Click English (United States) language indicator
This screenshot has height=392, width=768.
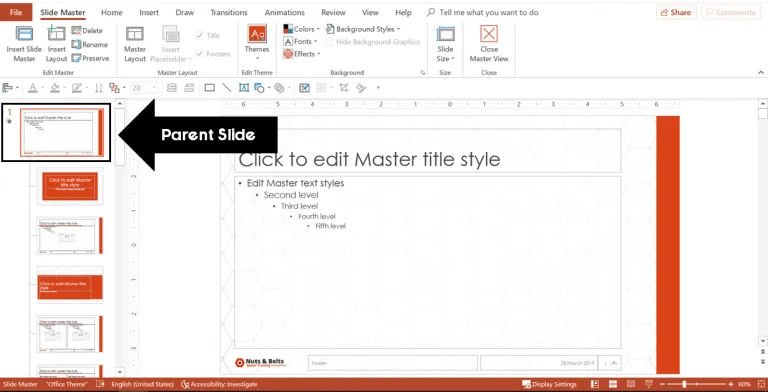click(x=142, y=385)
